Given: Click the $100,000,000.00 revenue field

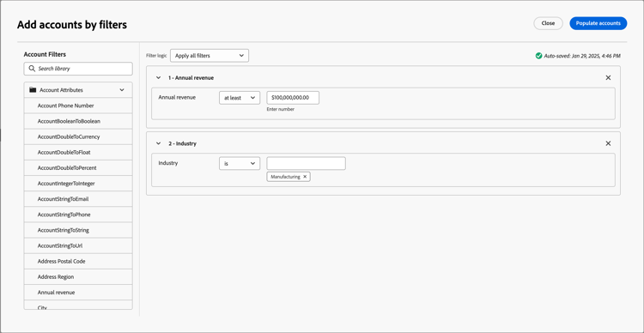Looking at the screenshot, I should coord(293,98).
